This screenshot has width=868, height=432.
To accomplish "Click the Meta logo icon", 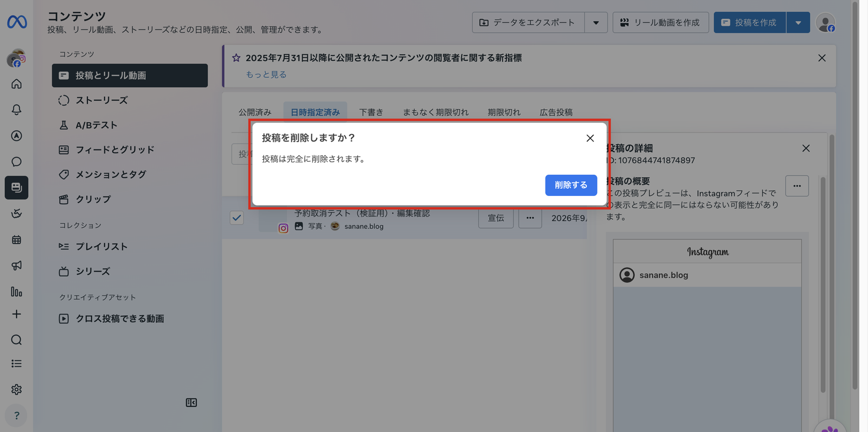I will 17,22.
